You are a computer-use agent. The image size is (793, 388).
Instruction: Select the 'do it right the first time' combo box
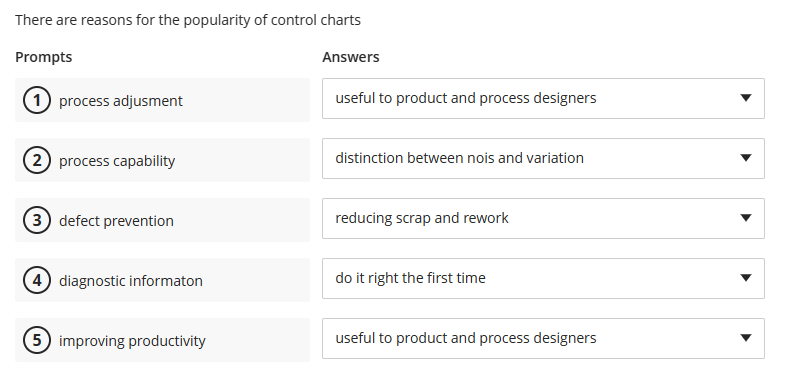click(543, 278)
